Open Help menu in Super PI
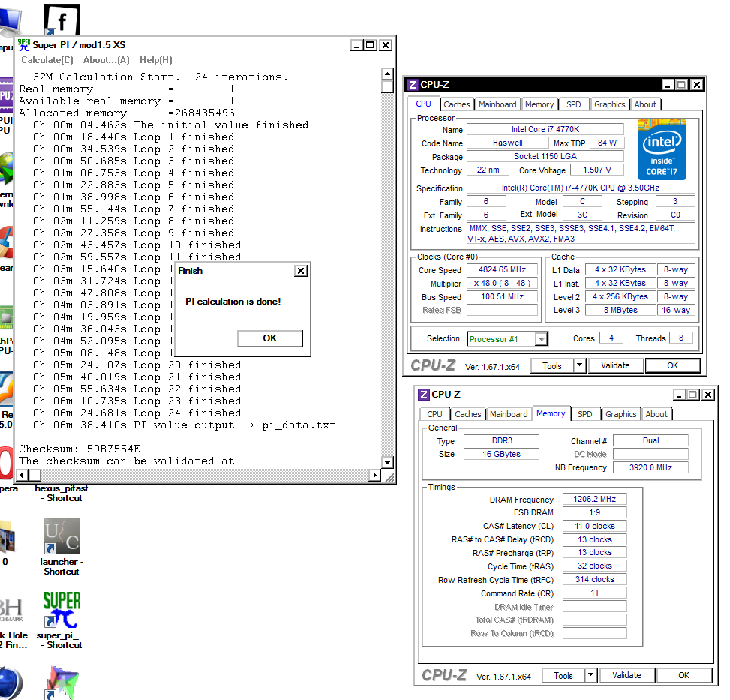Viewport: 730px width, 700px height. [156, 60]
